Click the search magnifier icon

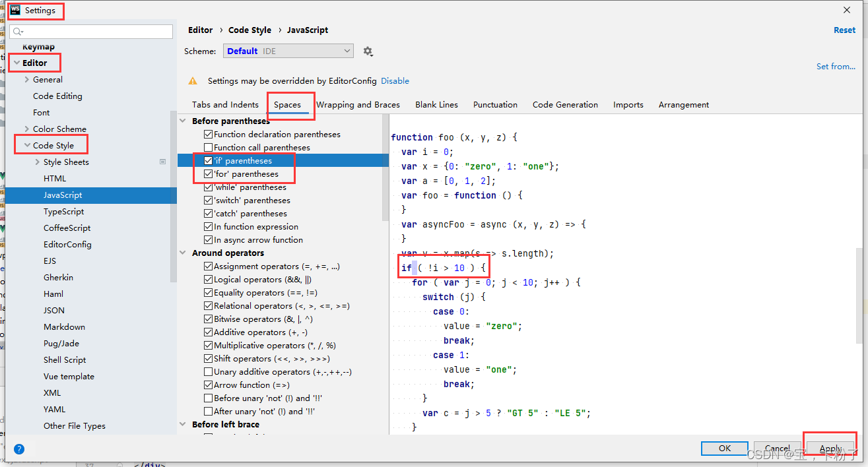(18, 32)
